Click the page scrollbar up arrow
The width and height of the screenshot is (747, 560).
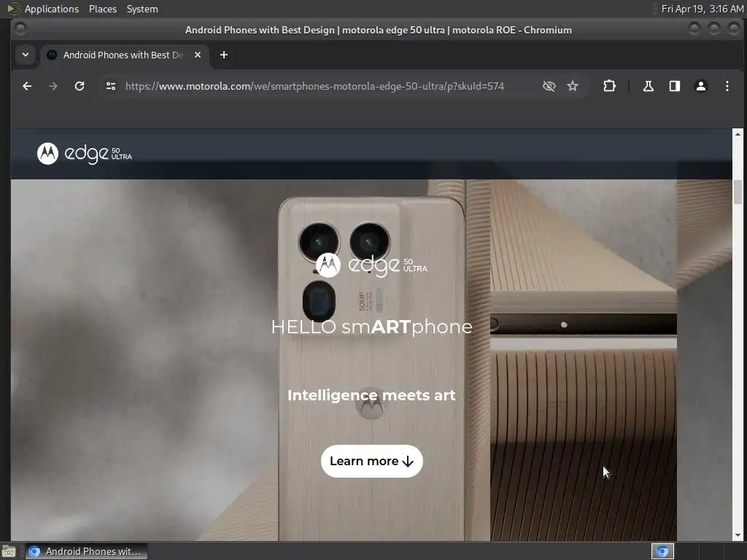pyautogui.click(x=738, y=134)
